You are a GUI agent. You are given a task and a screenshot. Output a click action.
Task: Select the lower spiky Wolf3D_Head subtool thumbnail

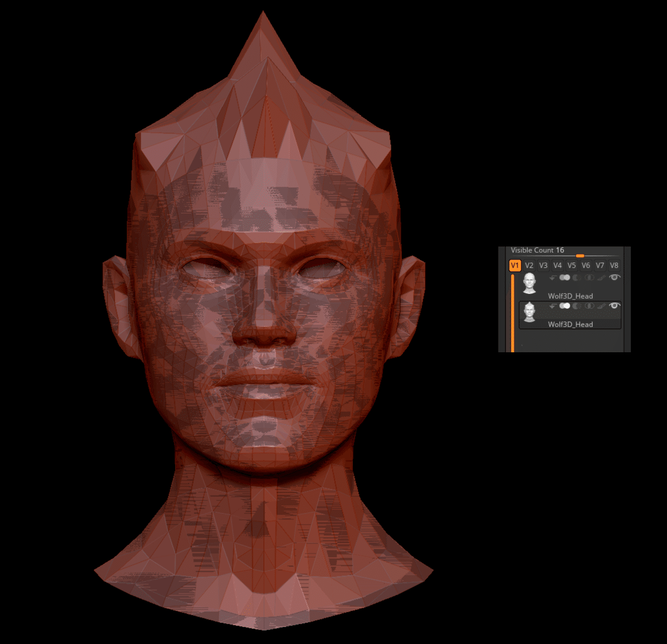530,312
